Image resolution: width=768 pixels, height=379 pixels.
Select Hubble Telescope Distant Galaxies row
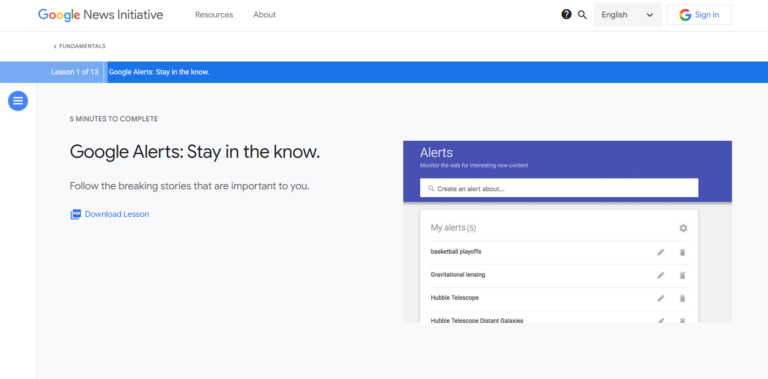tap(559, 317)
